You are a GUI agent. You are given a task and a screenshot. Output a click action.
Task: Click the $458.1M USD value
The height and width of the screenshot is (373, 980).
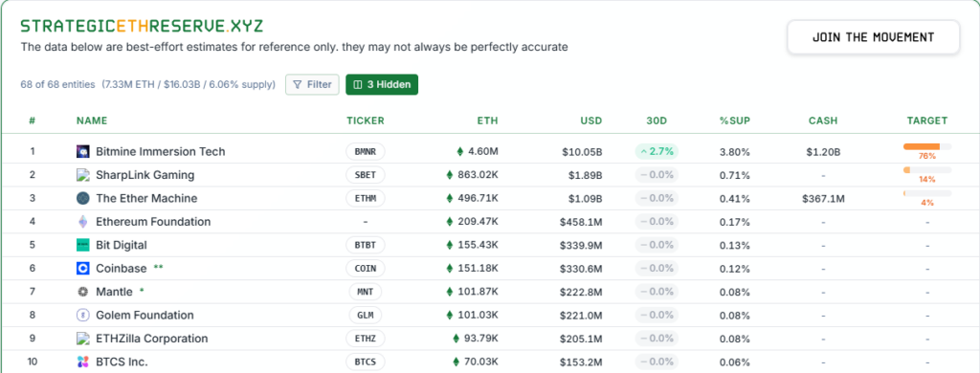581,222
